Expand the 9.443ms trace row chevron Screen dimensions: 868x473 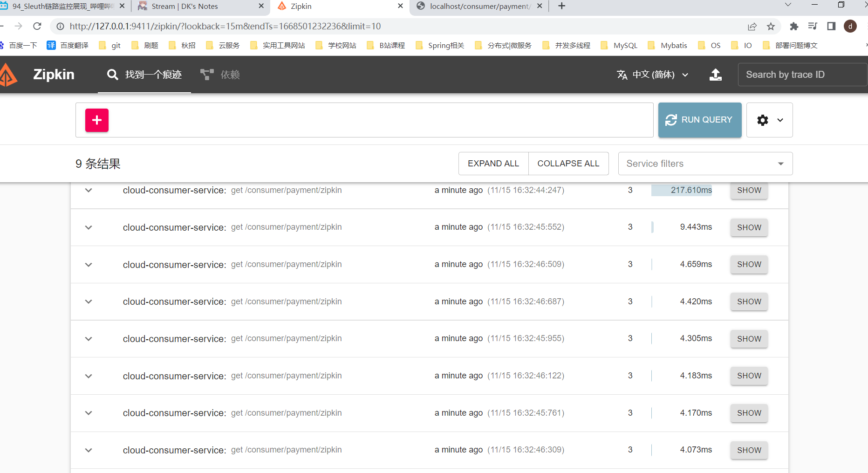(x=89, y=227)
